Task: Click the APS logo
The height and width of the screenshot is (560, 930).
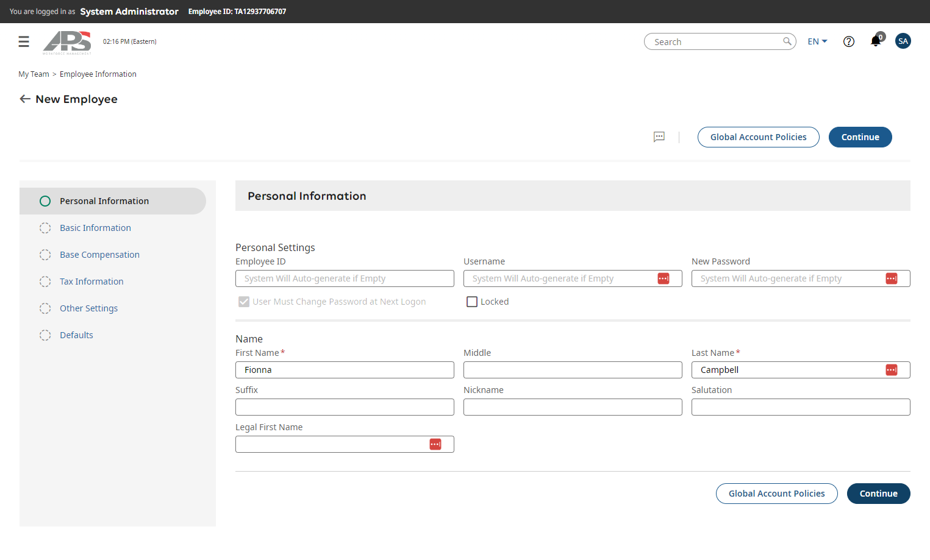Action: pyautogui.click(x=67, y=42)
